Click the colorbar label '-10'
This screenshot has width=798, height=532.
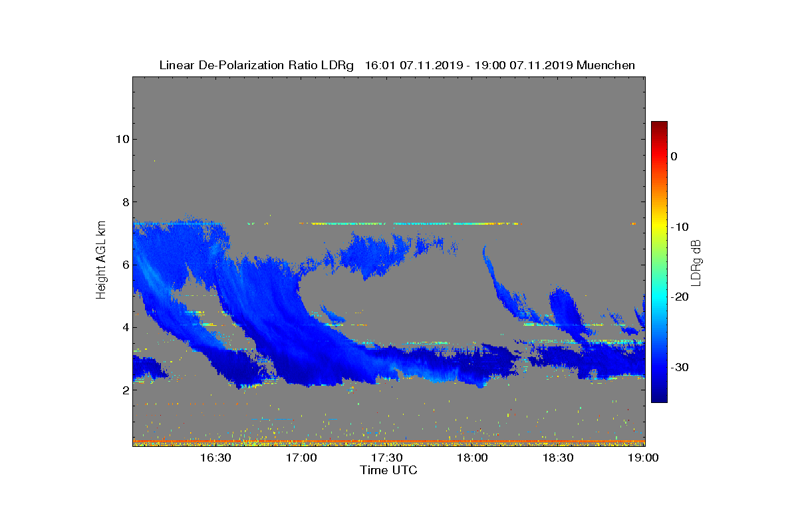(x=679, y=227)
